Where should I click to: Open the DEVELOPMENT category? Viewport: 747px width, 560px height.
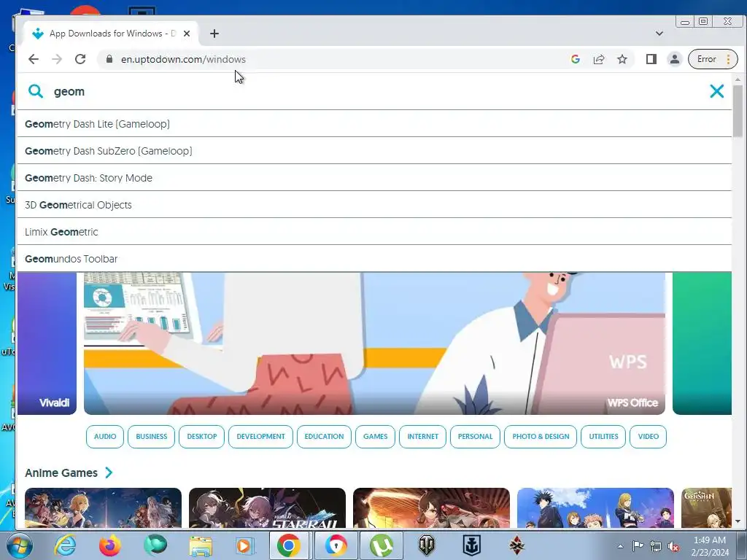coord(260,437)
